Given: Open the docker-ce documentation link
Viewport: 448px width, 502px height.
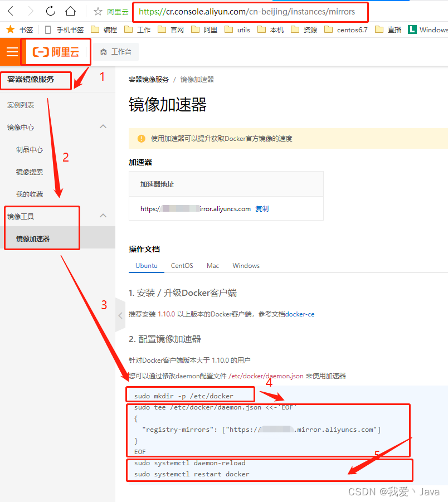Looking at the screenshot, I should [300, 314].
